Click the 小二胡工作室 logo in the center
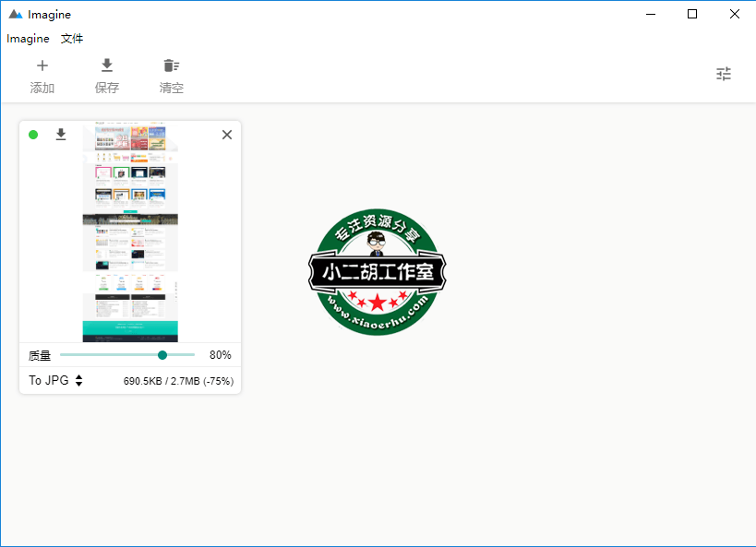Viewport: 756px width, 547px height. point(377,272)
